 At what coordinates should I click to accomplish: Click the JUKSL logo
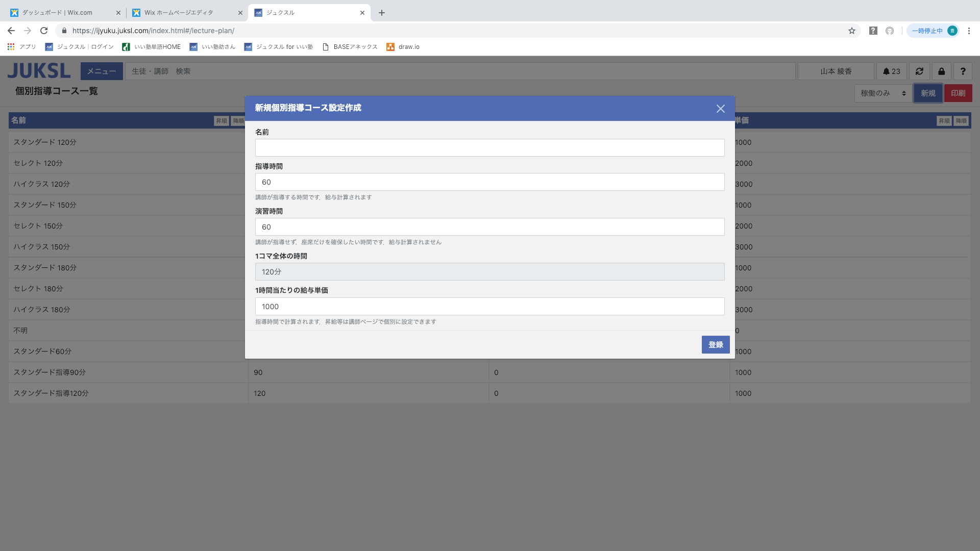(39, 71)
